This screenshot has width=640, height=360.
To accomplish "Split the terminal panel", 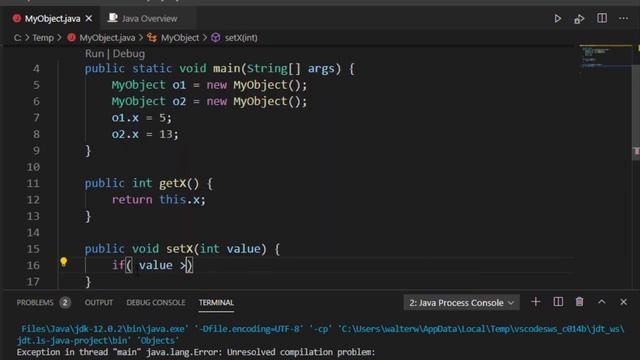I will [558, 302].
